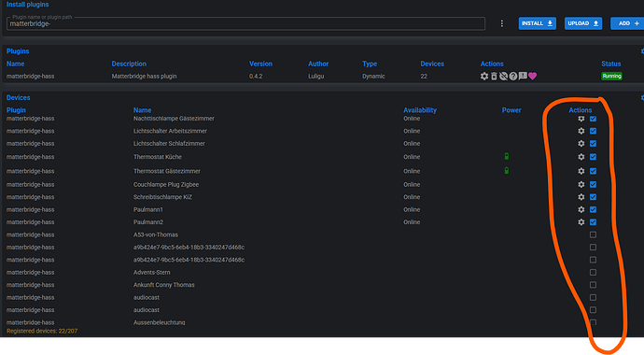The width and height of the screenshot is (644, 355).
Task: Click the pink sponsor heart icon
Action: coord(532,76)
